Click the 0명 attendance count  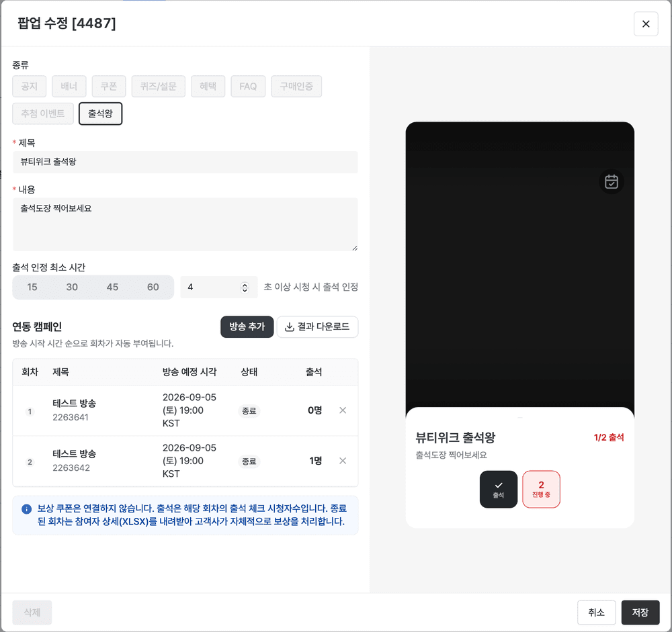coord(315,410)
